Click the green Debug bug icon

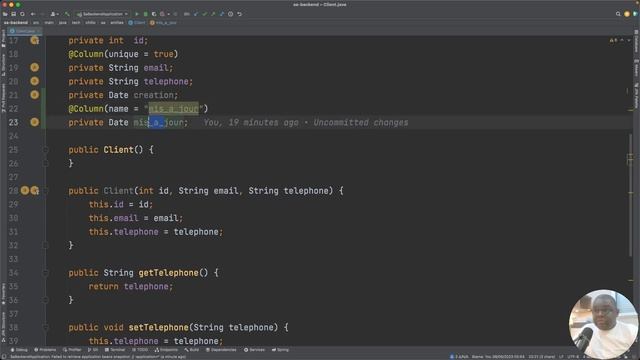146,14
